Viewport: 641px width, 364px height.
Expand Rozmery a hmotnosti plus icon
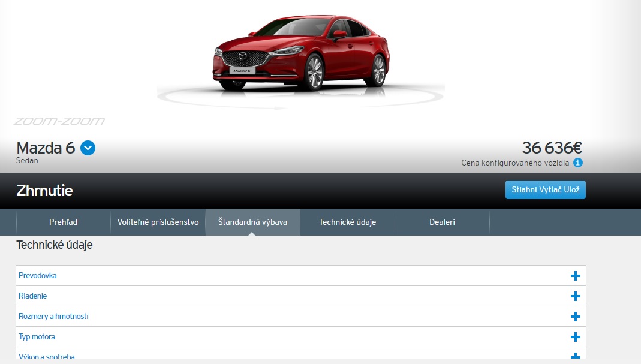[576, 317]
